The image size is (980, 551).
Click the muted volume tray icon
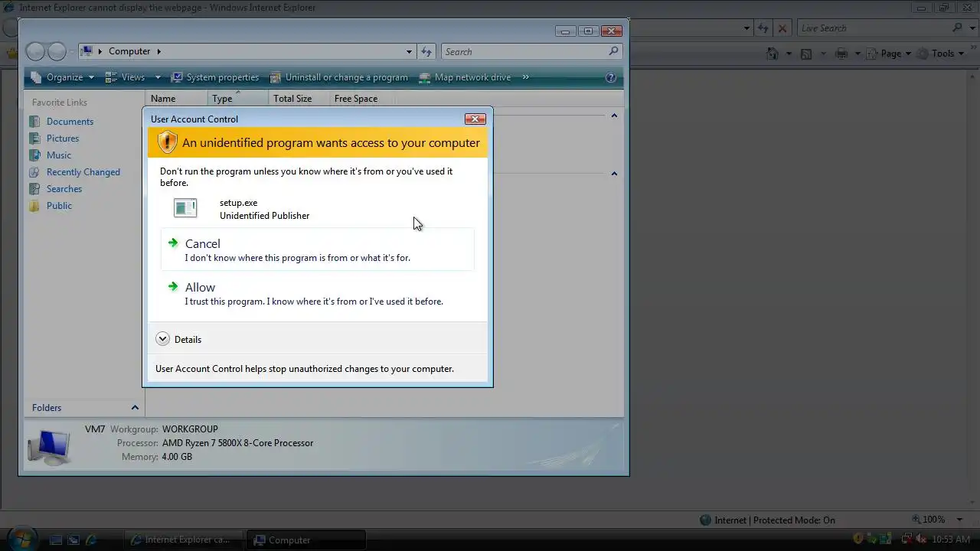[x=922, y=540]
